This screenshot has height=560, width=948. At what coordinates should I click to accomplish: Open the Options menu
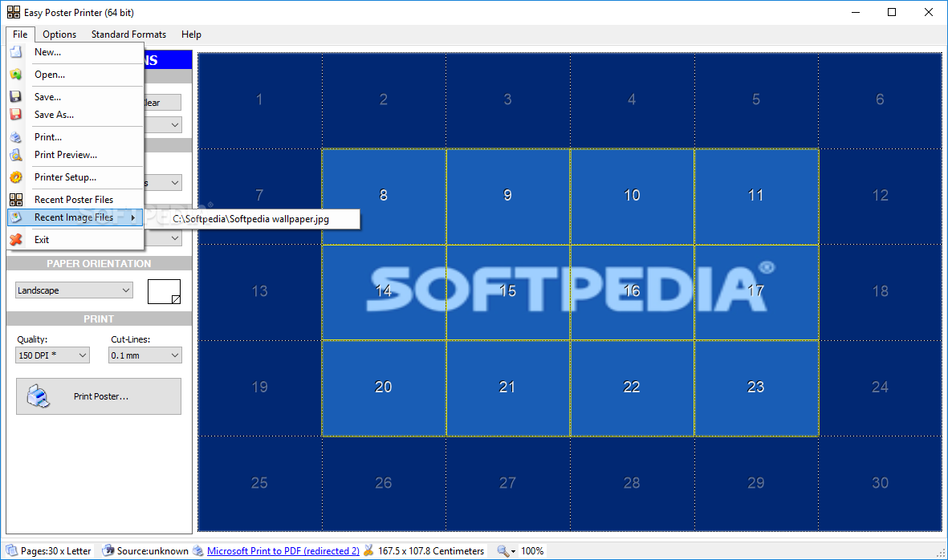[x=59, y=34]
